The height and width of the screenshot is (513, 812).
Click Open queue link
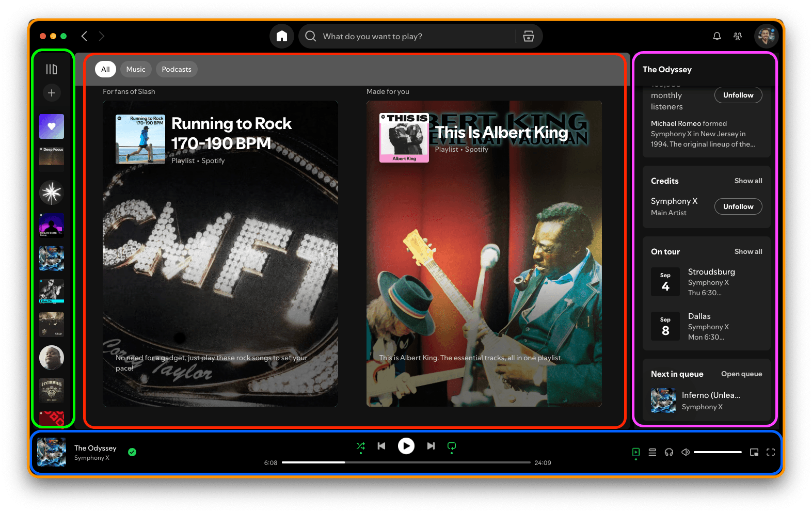tap(741, 374)
